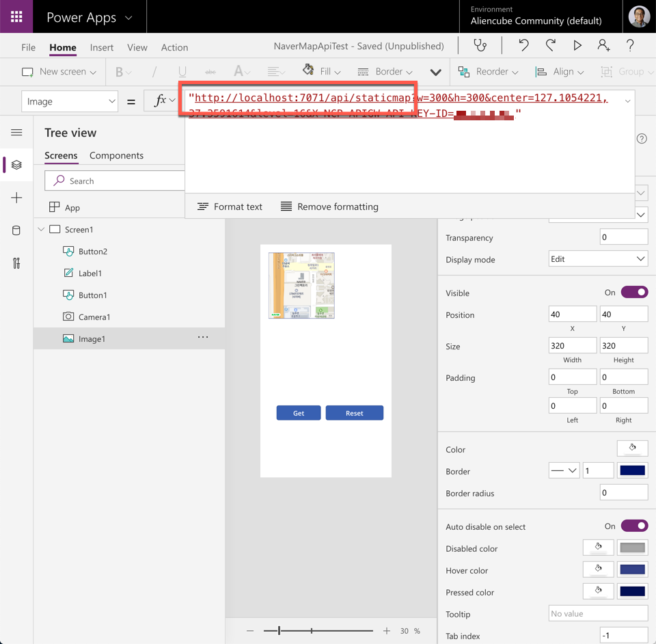Select Button2 in tree view
This screenshot has height=644, width=656.
tap(93, 251)
